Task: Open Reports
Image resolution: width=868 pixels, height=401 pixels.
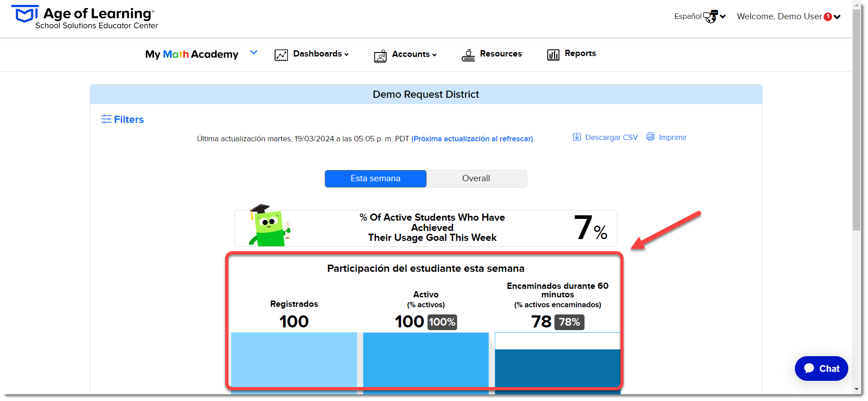Action: click(580, 53)
